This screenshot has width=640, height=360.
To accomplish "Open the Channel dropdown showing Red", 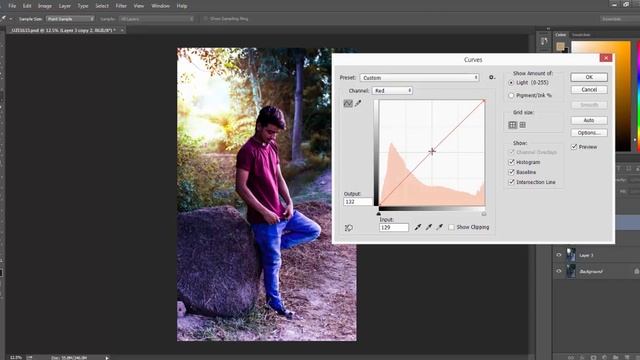I will [392, 91].
